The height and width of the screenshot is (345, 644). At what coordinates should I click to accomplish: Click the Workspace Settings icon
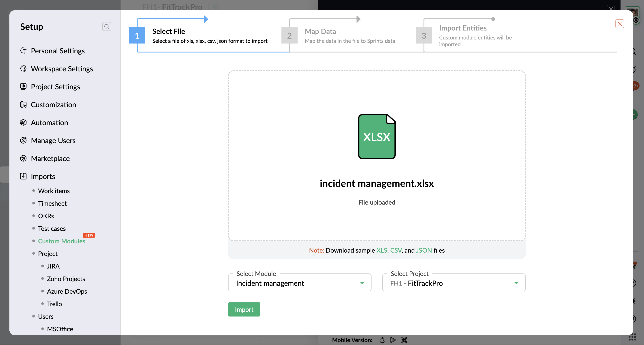(23, 69)
